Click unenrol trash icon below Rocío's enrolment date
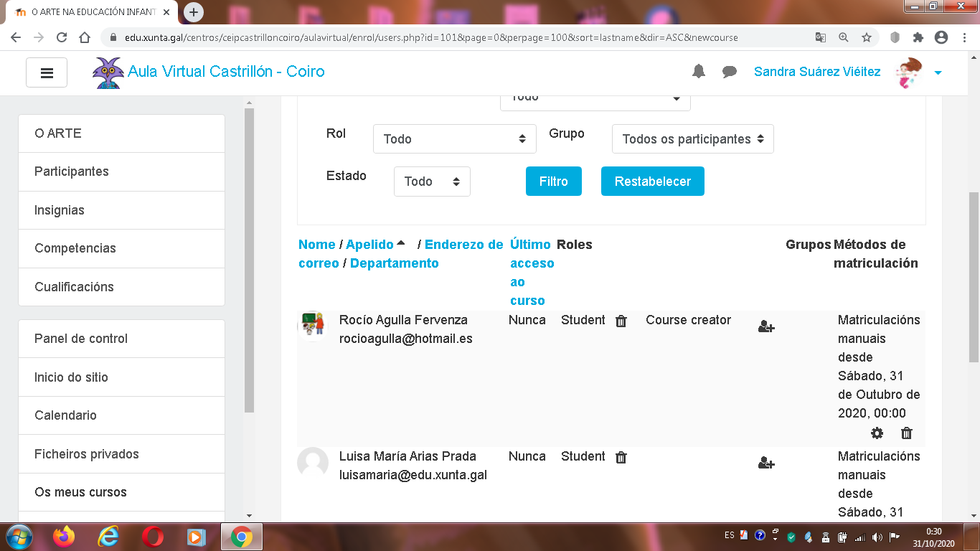Screen dimensions: 980x551 (x=907, y=433)
